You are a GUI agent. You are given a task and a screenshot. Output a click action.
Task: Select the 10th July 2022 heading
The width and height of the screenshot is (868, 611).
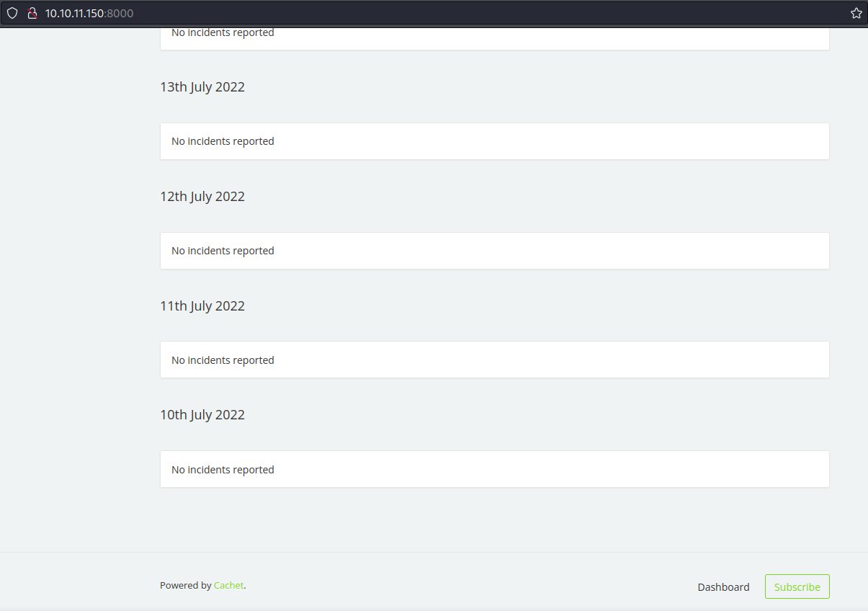pyautogui.click(x=202, y=414)
